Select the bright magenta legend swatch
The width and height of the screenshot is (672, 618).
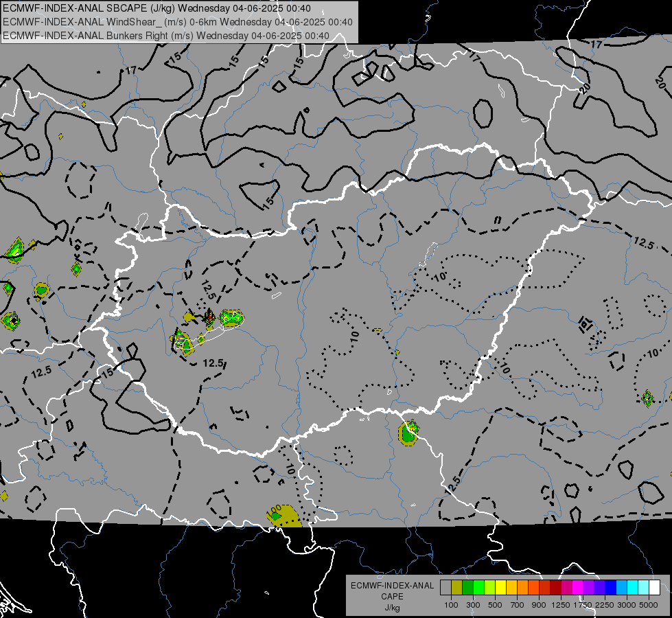[x=577, y=587]
